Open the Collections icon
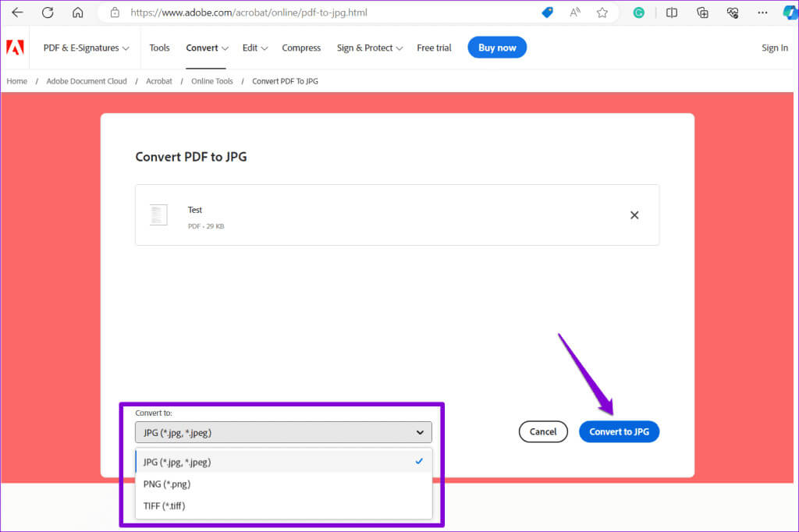799x532 pixels. (702, 12)
